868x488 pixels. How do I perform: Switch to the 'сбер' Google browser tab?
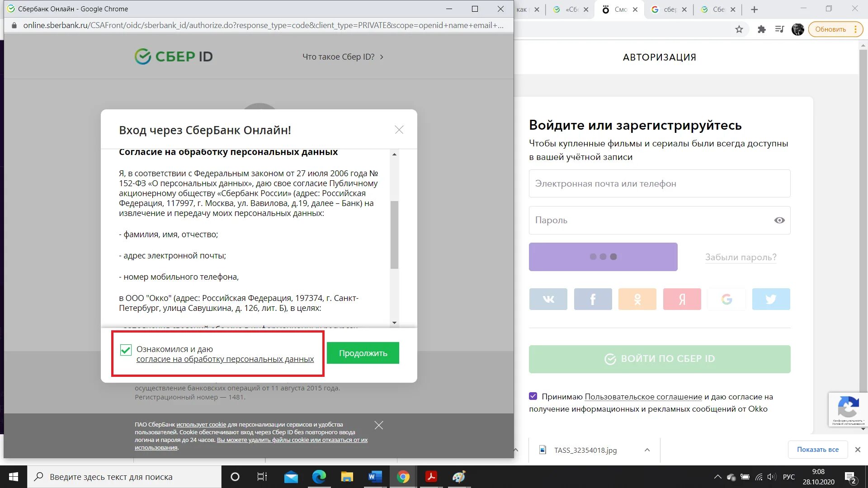click(x=668, y=9)
